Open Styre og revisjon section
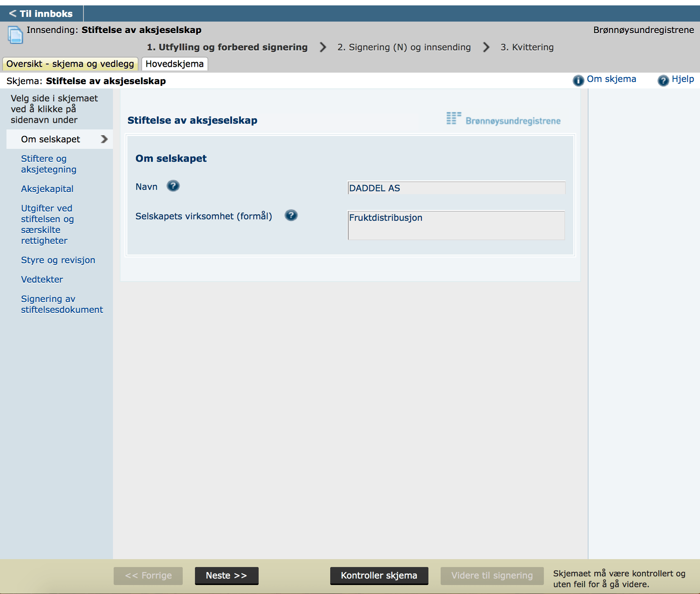 click(58, 260)
